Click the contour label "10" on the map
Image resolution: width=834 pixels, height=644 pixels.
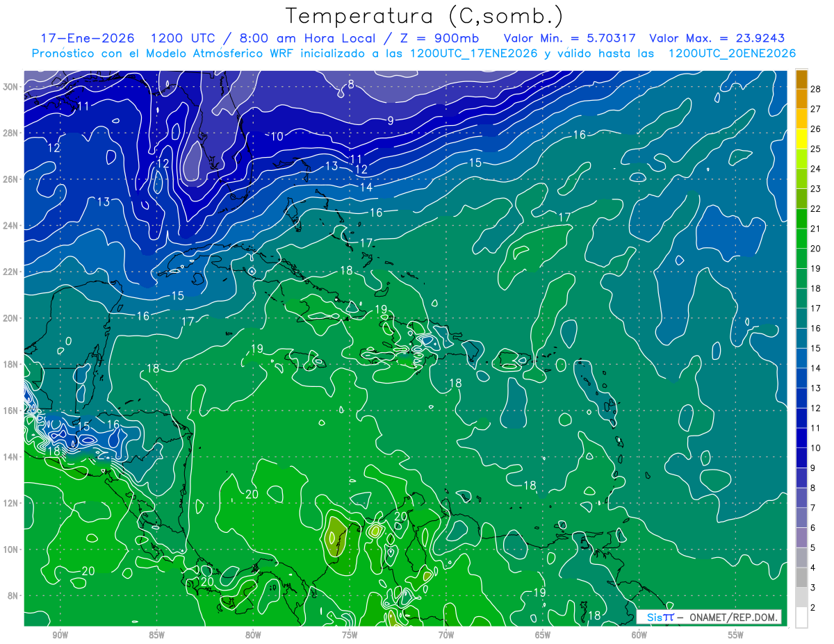277,136
